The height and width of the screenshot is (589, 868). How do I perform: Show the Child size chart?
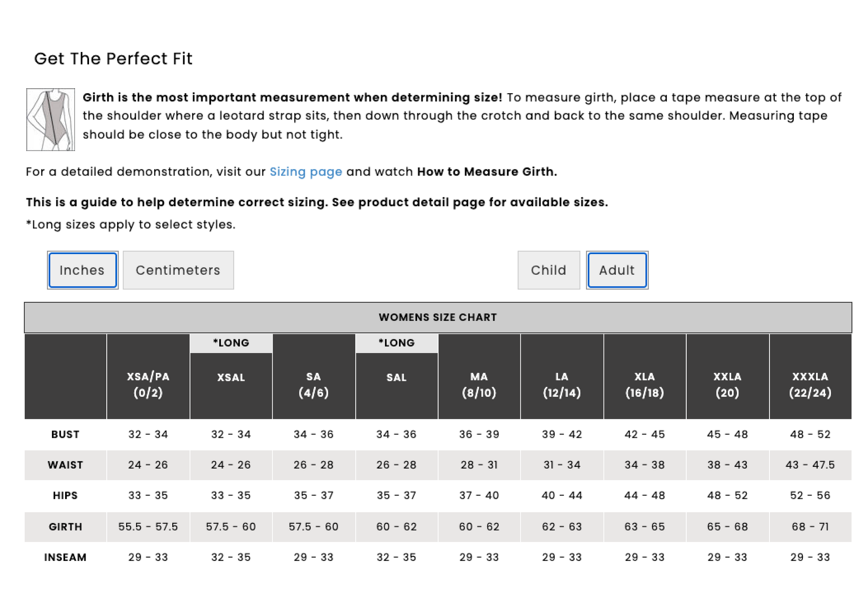click(548, 270)
